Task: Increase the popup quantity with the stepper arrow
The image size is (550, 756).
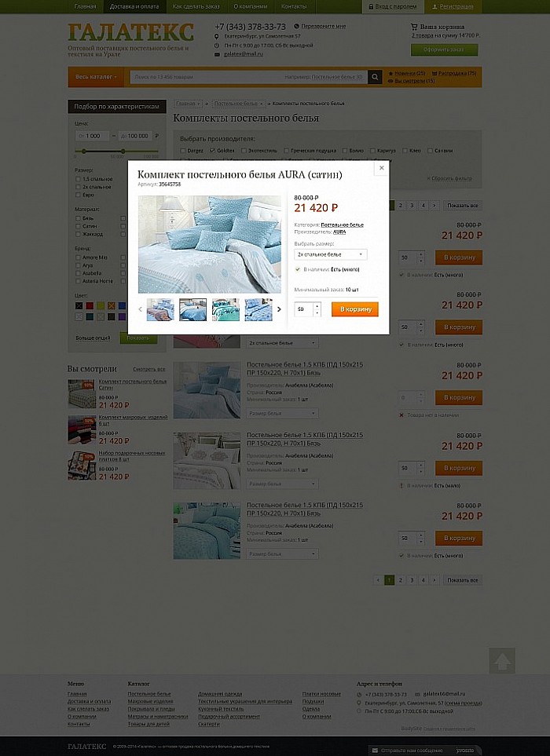Action: click(317, 305)
